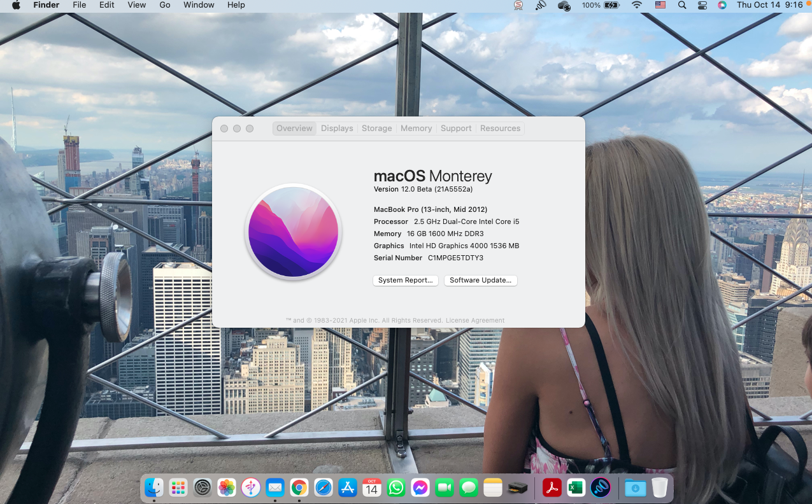Launch Microsoft Excel from the Dock

[x=576, y=488]
